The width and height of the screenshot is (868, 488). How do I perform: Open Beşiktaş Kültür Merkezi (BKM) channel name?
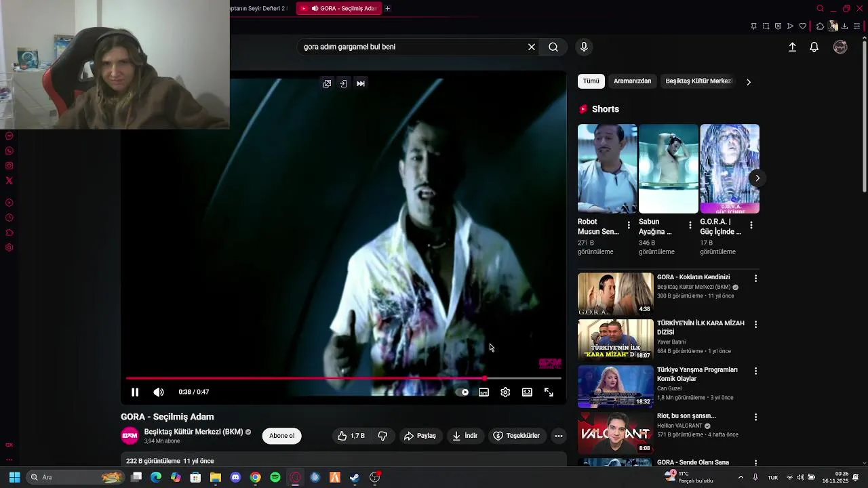[x=193, y=432]
